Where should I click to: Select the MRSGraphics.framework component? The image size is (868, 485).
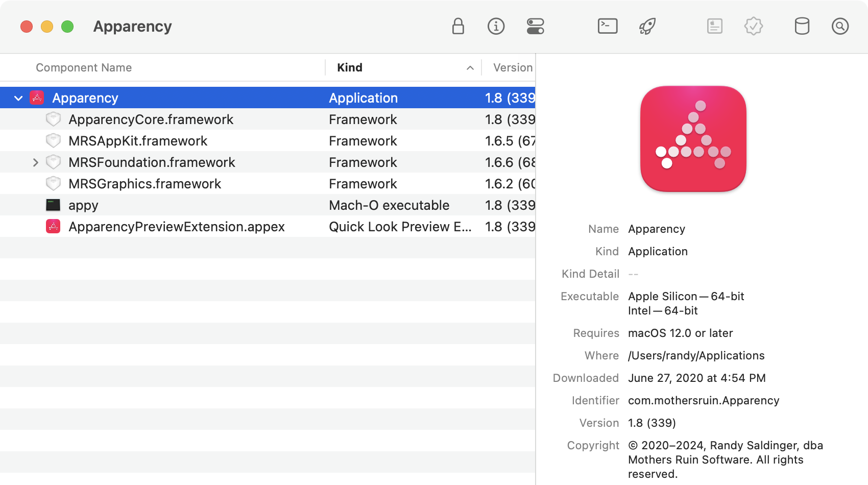coord(145,183)
